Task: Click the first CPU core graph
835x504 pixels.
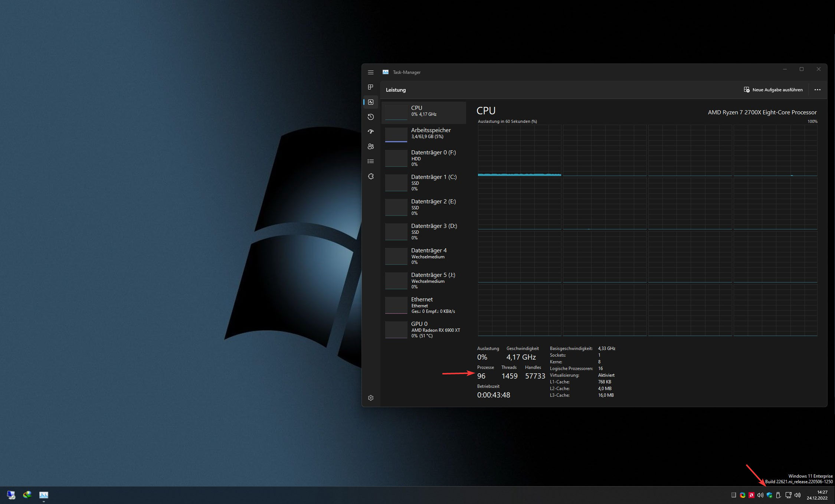Action: tap(519, 150)
